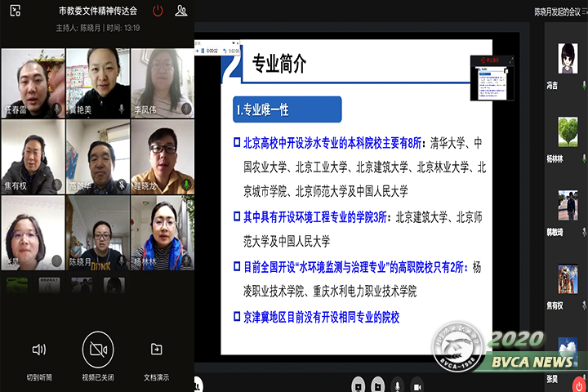Click the microphone icon in bottom toolbar

point(397,384)
